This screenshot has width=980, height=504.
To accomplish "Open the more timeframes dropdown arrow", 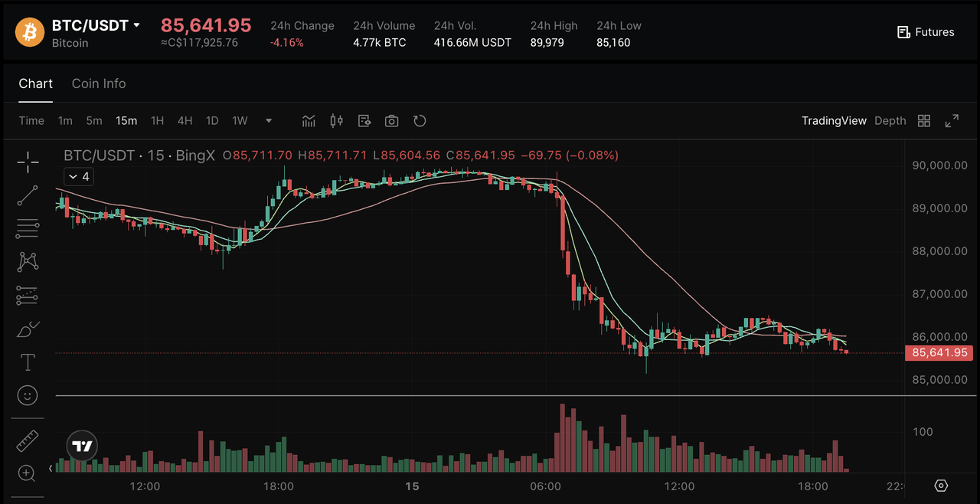I will [x=269, y=121].
